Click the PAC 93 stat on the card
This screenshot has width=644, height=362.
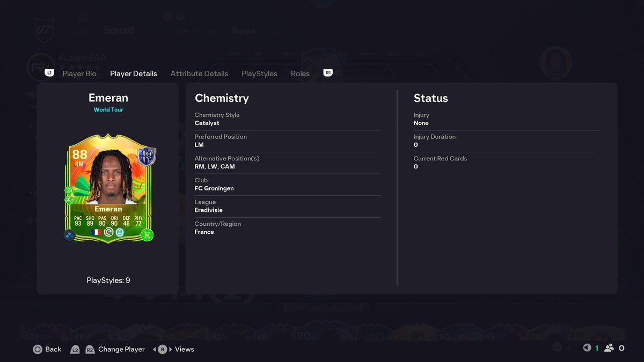tap(78, 221)
